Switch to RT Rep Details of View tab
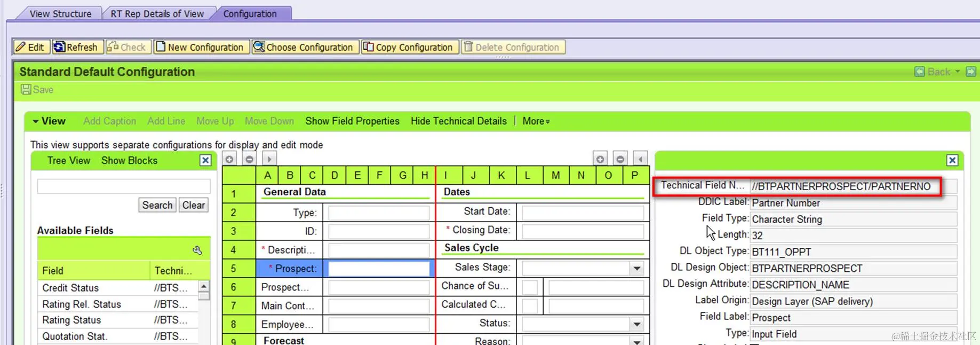This screenshot has height=345, width=980. tap(157, 13)
